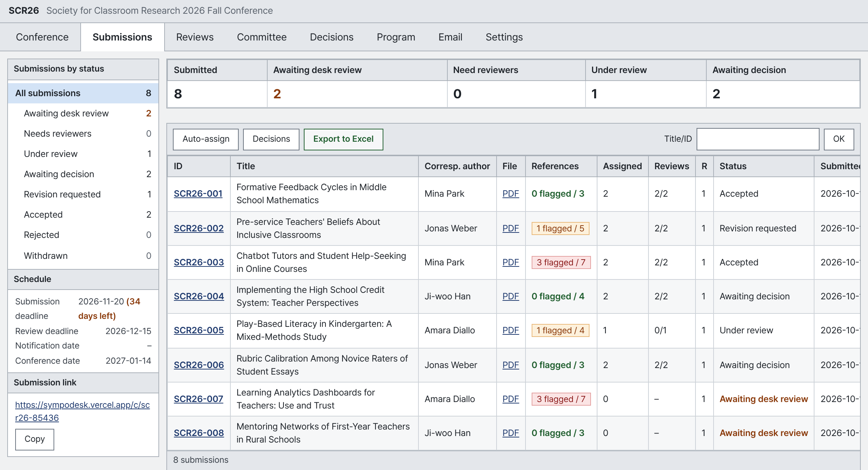
Task: Open submission SCR26-008
Action: coord(199,433)
